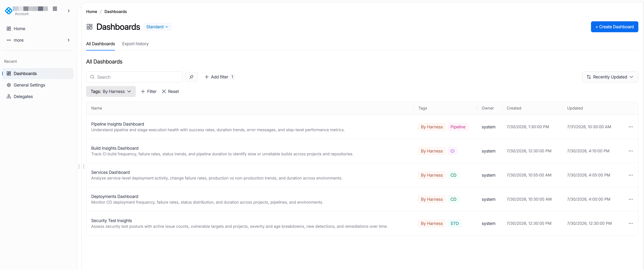Click By Harness tag on Services Dashboard row
Screen dimensions: 644x270
click(x=431, y=175)
